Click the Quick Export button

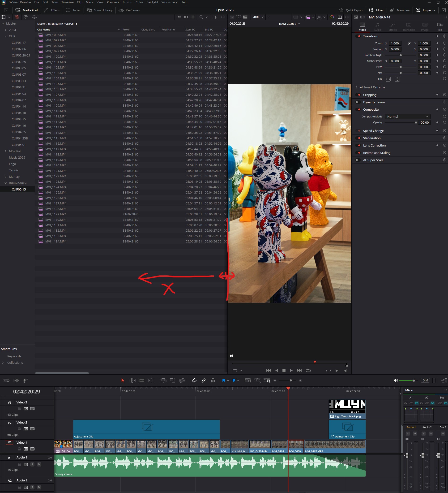tap(351, 10)
